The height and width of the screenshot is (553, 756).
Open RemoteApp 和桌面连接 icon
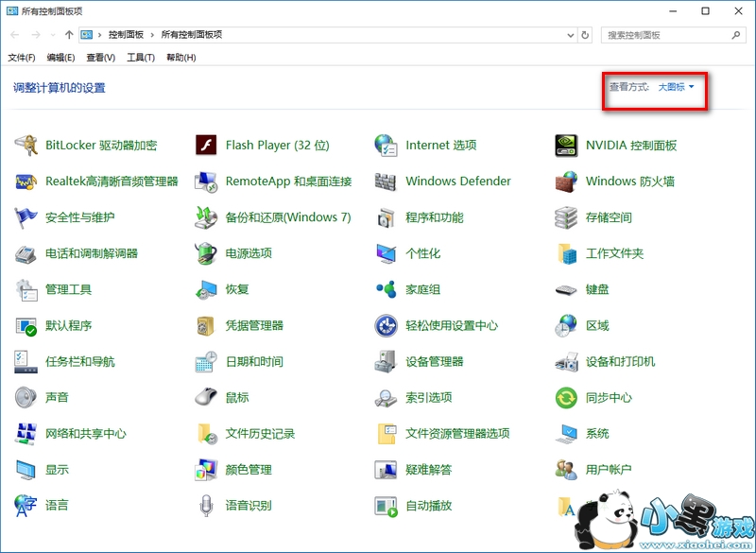[206, 181]
